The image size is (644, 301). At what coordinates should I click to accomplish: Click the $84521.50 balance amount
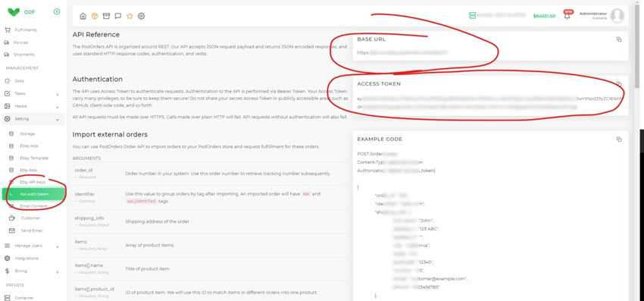click(544, 16)
